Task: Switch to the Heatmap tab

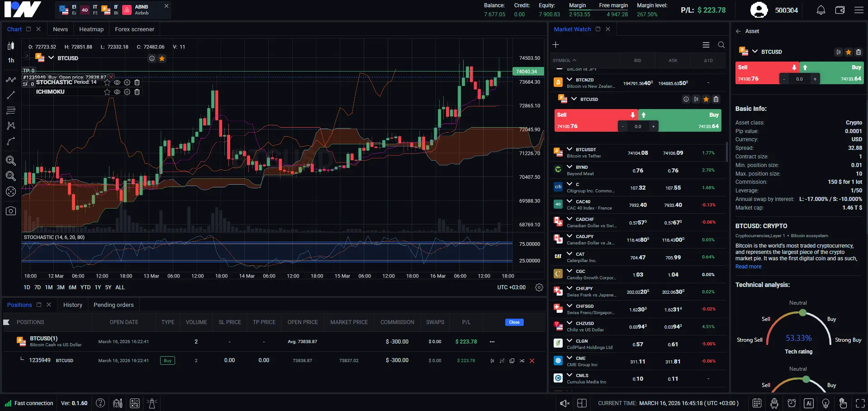Action: [91, 29]
